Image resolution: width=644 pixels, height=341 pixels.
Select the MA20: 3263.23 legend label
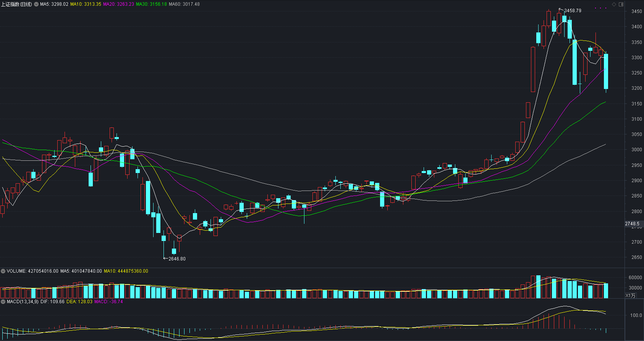pos(118,4)
